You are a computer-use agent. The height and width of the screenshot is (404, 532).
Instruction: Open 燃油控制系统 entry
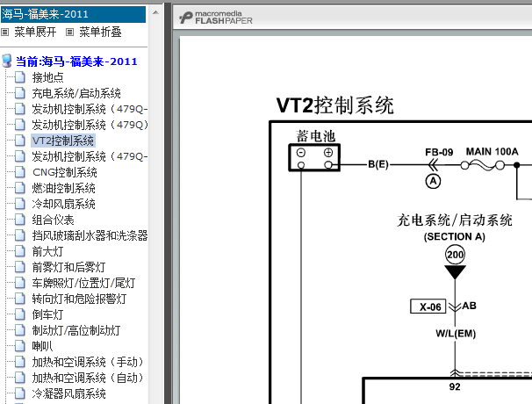[63, 188]
